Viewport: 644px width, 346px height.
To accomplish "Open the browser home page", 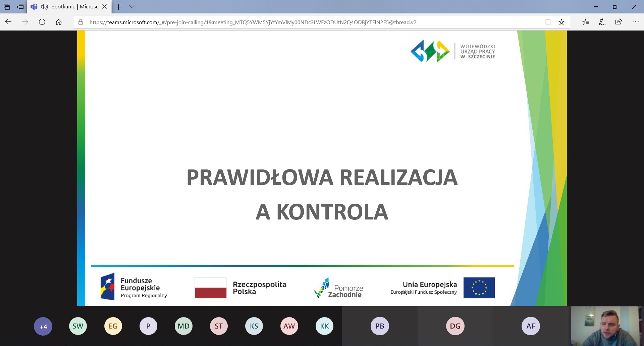I will [59, 22].
